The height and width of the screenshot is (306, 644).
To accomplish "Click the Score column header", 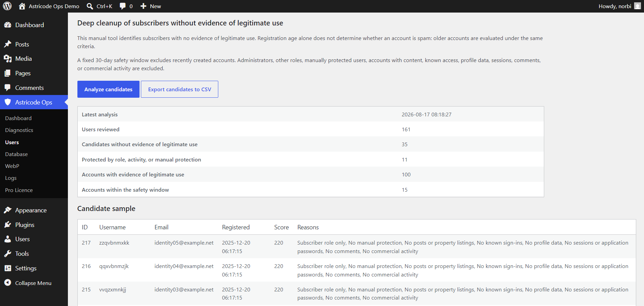I will (281, 227).
